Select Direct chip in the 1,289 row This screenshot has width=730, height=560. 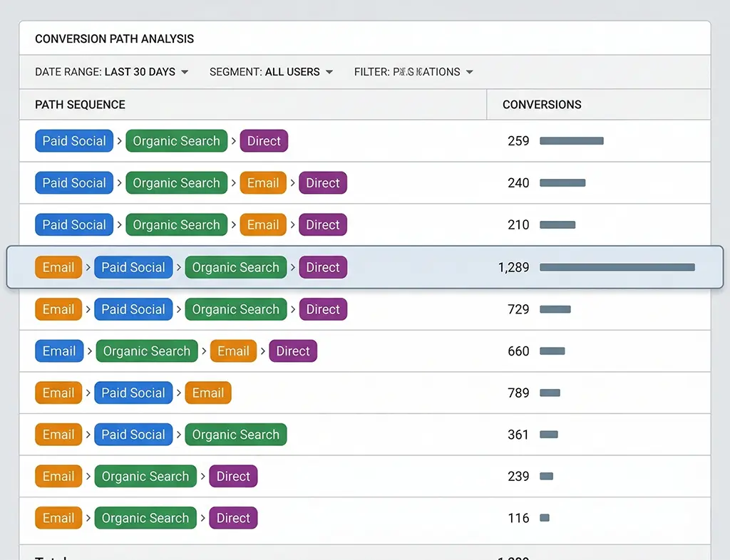323,267
